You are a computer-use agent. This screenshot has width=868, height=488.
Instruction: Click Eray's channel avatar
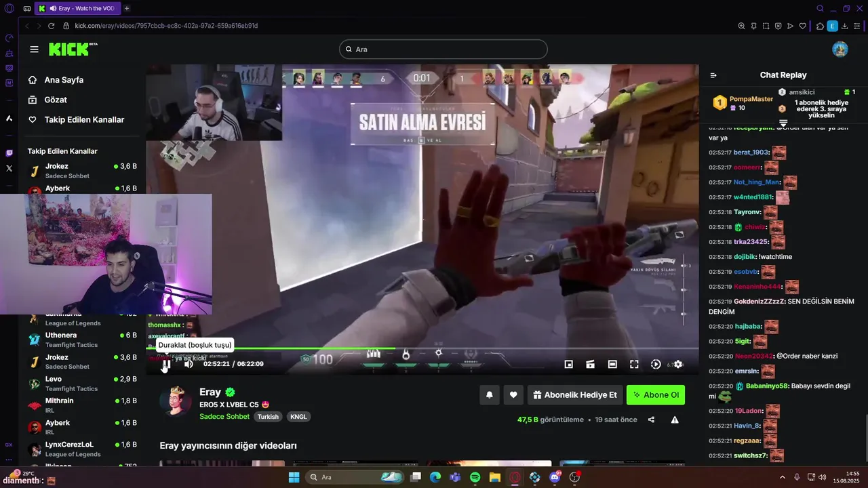point(176,402)
